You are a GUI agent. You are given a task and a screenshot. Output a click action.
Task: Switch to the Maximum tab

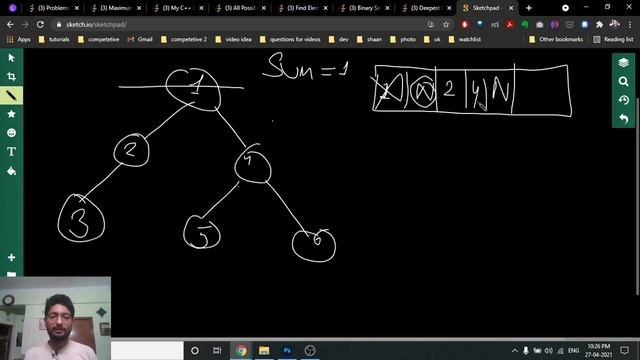point(116,8)
